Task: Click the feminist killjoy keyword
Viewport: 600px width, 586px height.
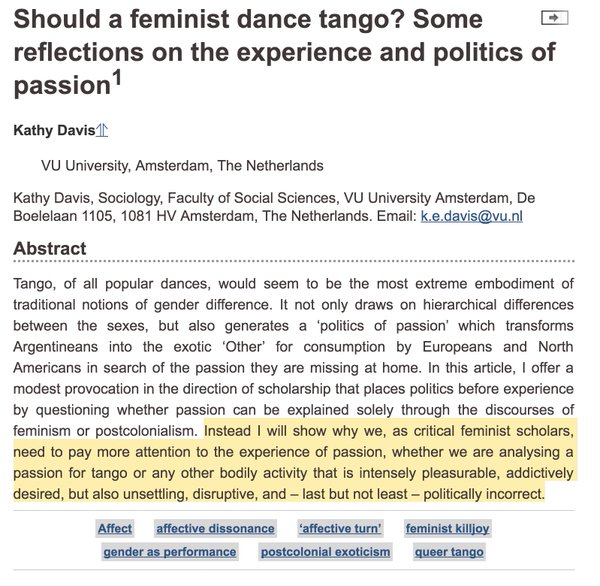Action: point(448,529)
